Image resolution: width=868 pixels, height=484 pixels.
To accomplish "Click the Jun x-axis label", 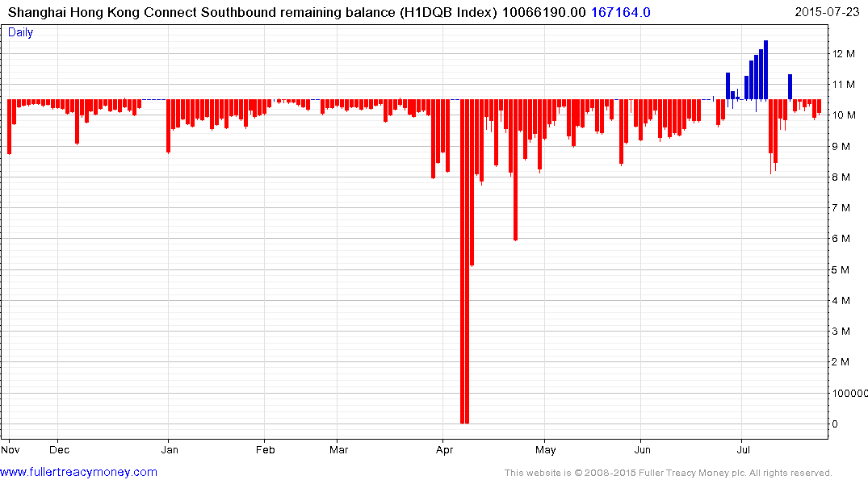I will (x=642, y=449).
